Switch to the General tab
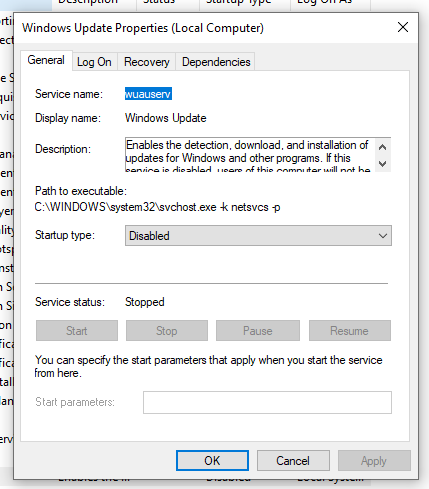The height and width of the screenshot is (489, 429). point(46,60)
